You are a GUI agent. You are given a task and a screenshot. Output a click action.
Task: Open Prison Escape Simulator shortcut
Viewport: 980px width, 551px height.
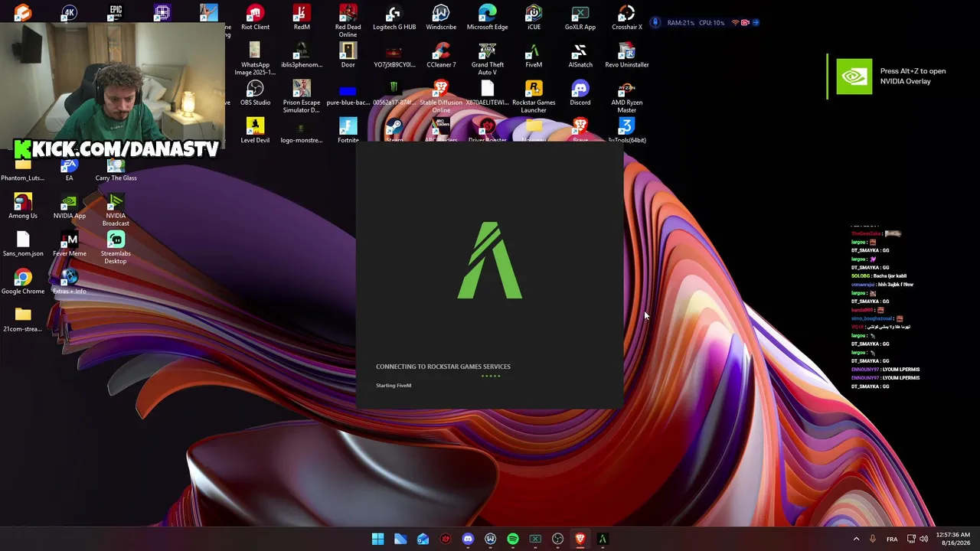[x=302, y=96]
